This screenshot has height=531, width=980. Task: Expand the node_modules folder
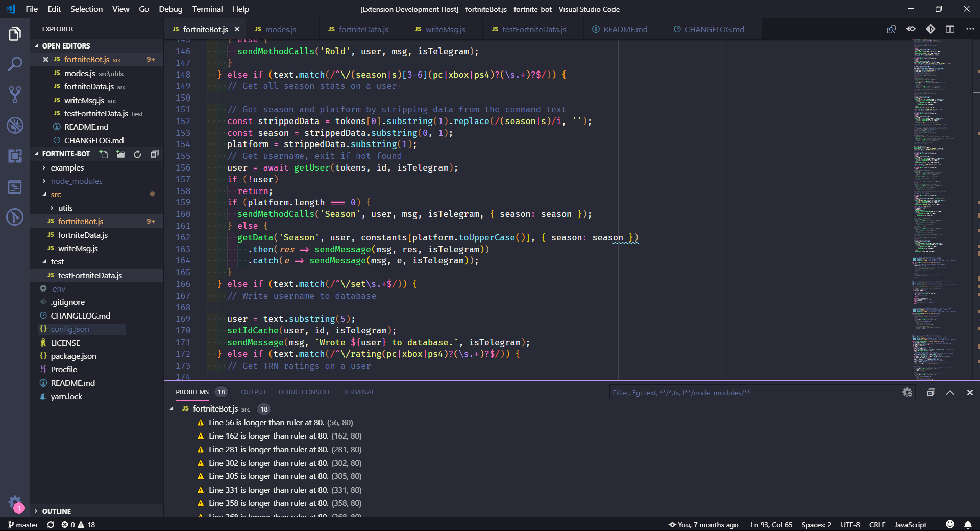[x=96, y=181]
